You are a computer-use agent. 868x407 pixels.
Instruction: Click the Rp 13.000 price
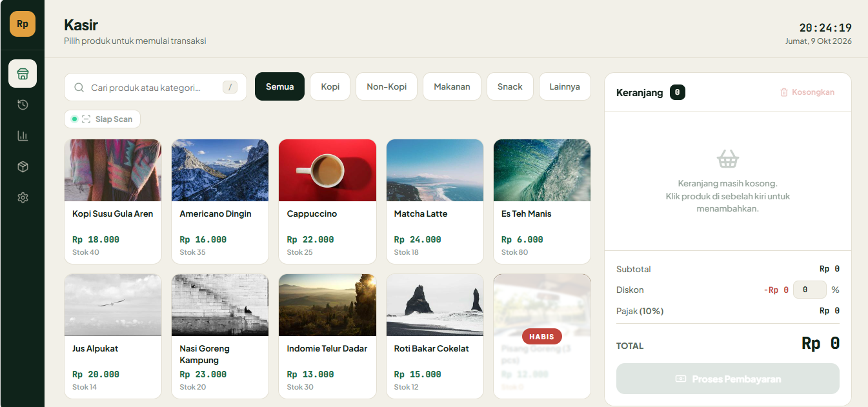[310, 374]
